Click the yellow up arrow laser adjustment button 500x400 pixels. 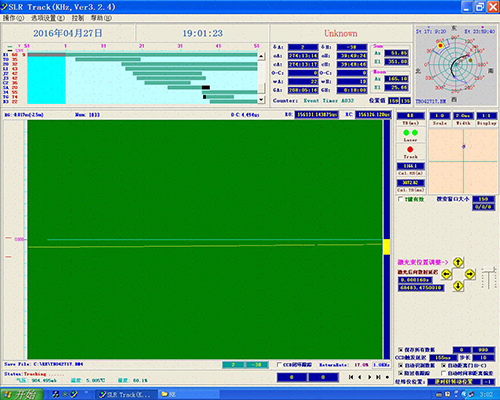458,262
